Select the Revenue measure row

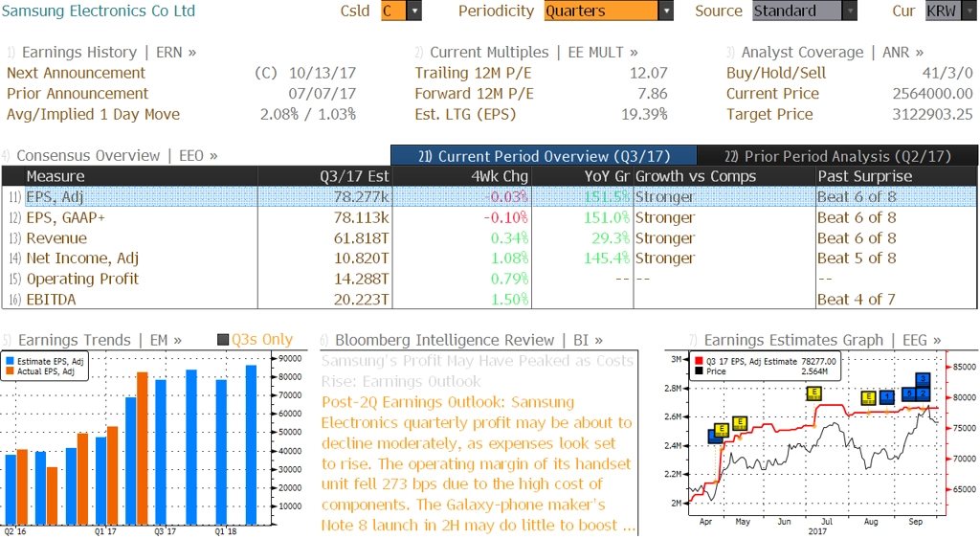click(489, 238)
